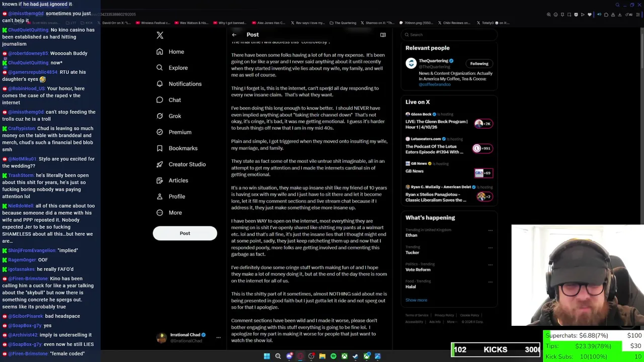This screenshot has width=644, height=362.
Task: Click the Profile person icon
Action: 159,197
